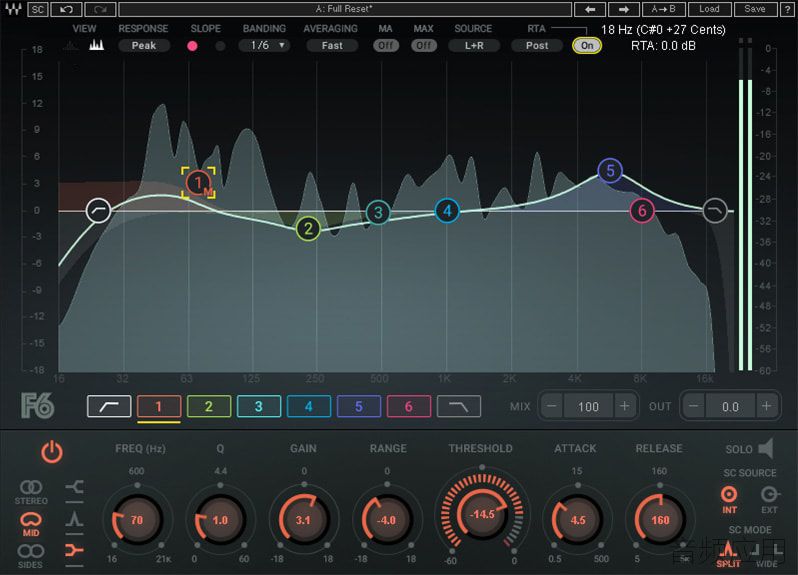Decrease Out level with minus button
798x575 pixels.
click(694, 406)
